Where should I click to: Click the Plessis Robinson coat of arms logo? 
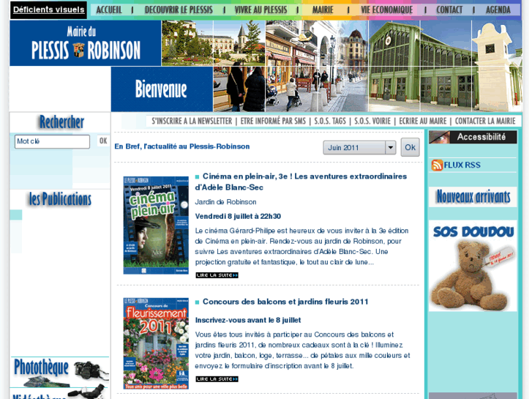(x=78, y=50)
